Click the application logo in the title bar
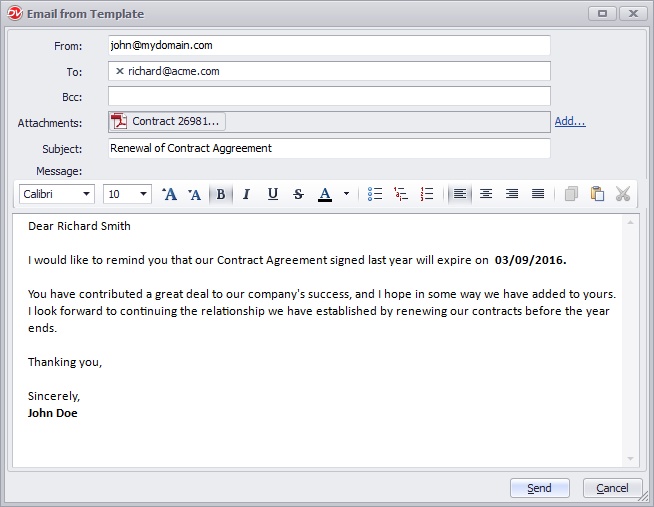This screenshot has width=654, height=507. pyautogui.click(x=15, y=13)
